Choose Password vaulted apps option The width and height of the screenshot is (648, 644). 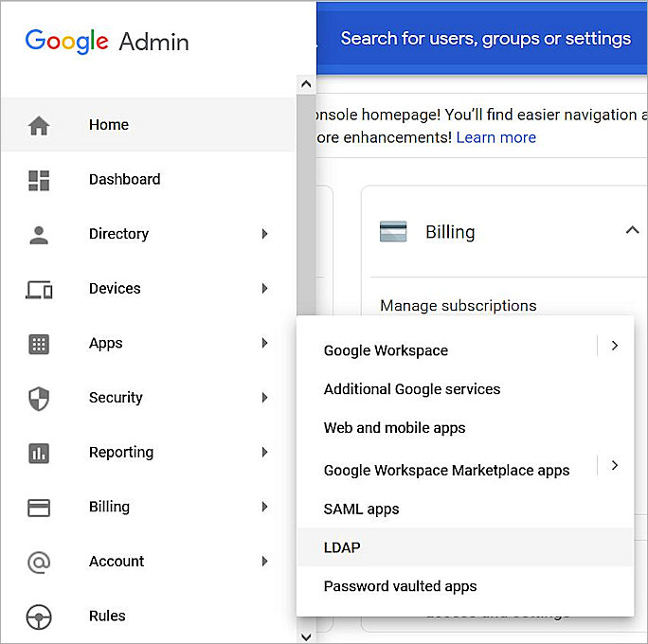(400, 586)
